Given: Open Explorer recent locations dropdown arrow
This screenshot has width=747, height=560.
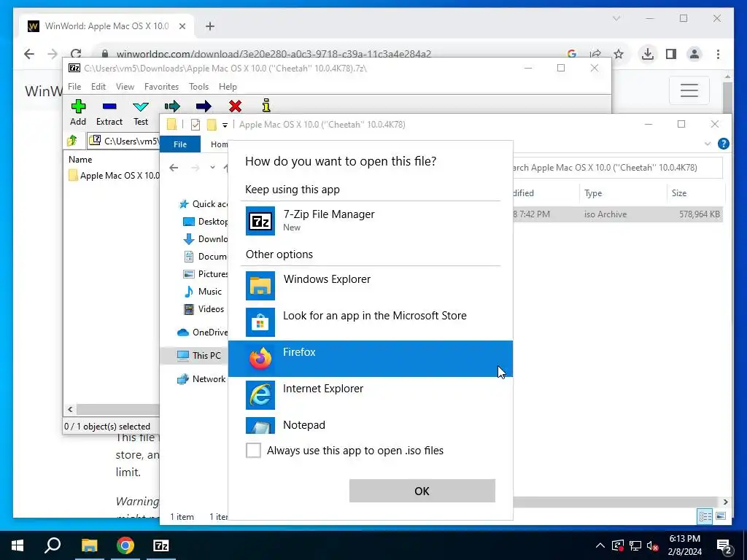Looking at the screenshot, I should point(212,168).
